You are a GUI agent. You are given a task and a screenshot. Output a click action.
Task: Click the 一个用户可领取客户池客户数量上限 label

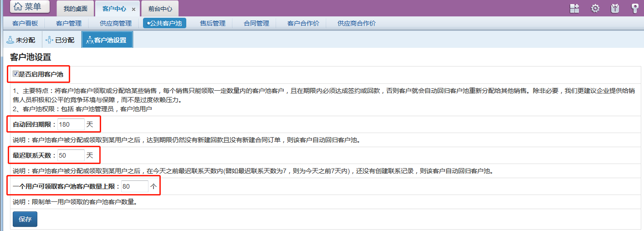66,186
